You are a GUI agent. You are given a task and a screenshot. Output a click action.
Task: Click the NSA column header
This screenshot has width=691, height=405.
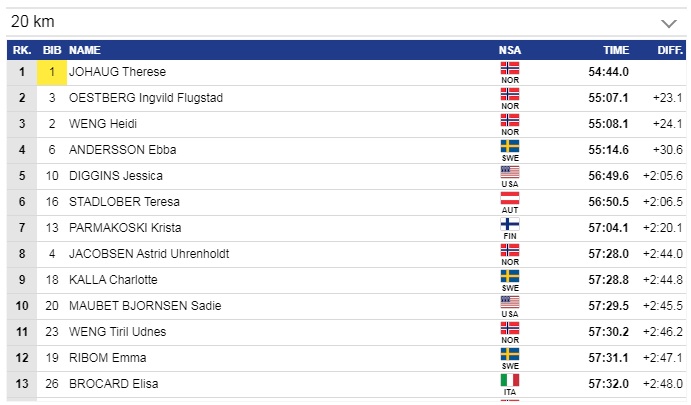point(509,49)
